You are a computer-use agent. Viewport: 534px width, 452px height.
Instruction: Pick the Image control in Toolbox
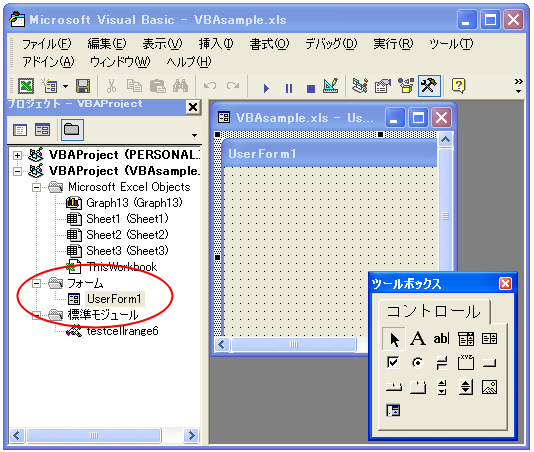[x=489, y=387]
